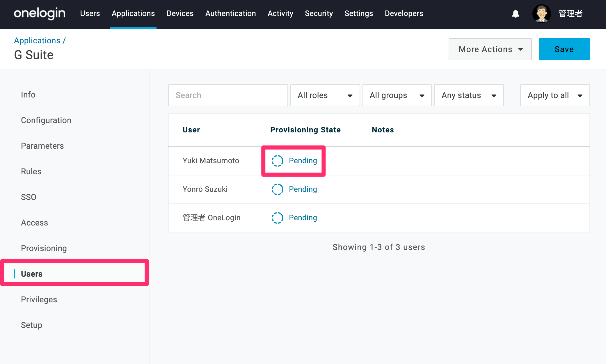The height and width of the screenshot is (364, 606).
Task: Switch to the SSO sidebar tab
Action: point(29,197)
